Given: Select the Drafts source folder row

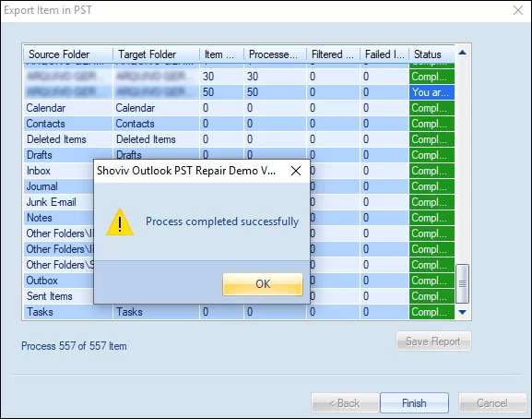Looking at the screenshot, I should (239, 155).
